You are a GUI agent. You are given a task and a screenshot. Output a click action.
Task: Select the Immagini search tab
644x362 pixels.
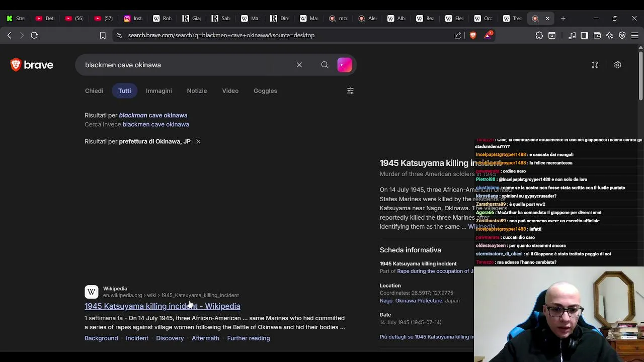point(158,90)
